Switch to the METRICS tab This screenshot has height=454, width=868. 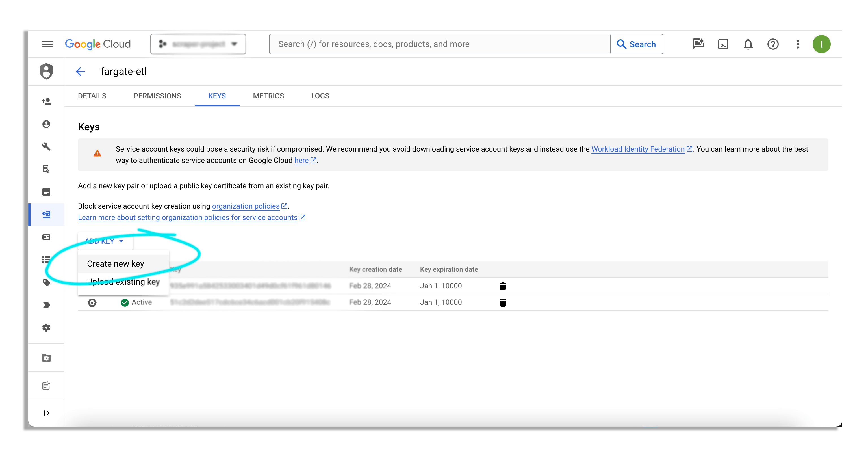268,96
